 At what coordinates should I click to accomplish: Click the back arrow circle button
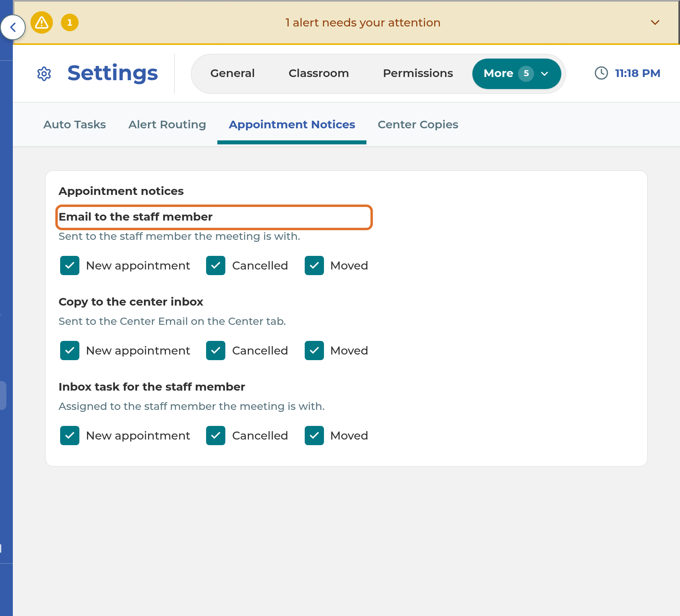pos(13,27)
